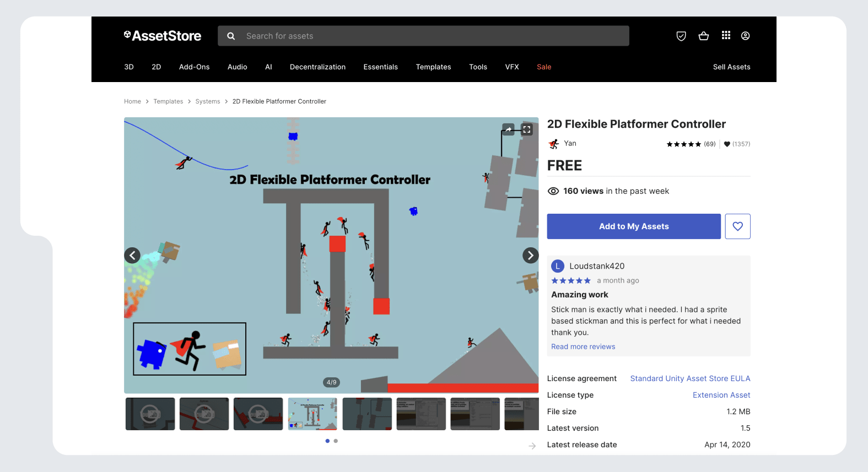Click the search magnifier icon

pyautogui.click(x=231, y=36)
